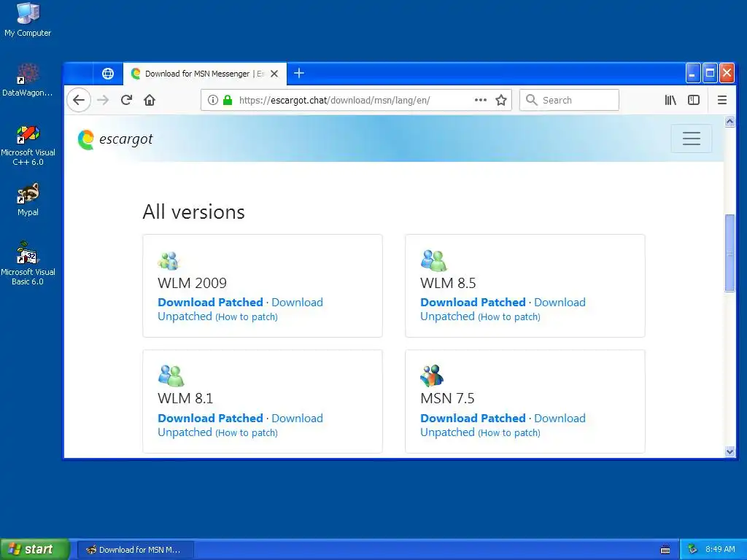
Task: Download Unpatched WLM 8.1
Action: coord(240,425)
